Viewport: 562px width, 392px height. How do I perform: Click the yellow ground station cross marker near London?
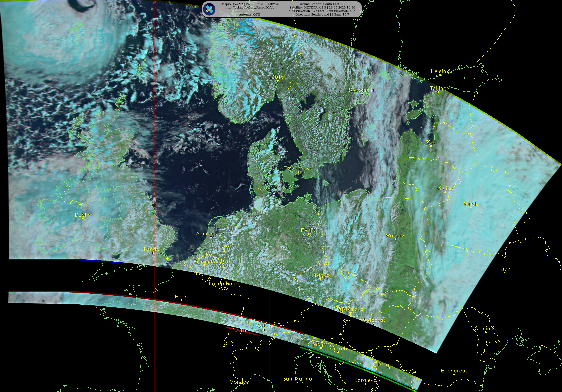click(167, 259)
